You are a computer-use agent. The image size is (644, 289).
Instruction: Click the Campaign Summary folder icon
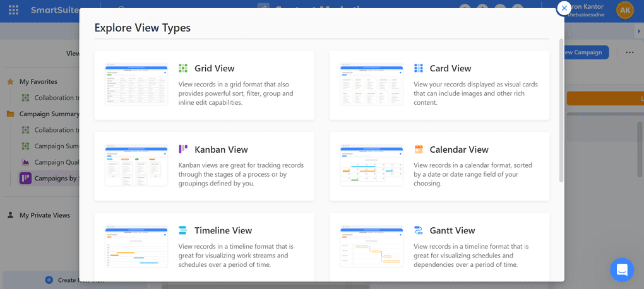click(x=11, y=114)
